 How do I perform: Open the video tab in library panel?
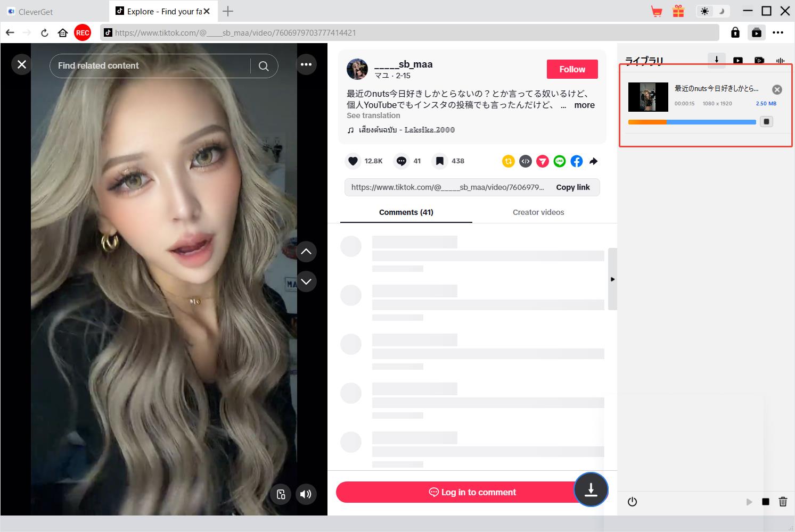[737, 61]
